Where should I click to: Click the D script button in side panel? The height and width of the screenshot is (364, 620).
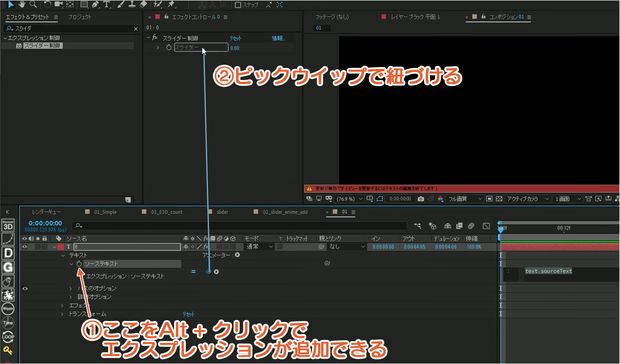click(8, 253)
